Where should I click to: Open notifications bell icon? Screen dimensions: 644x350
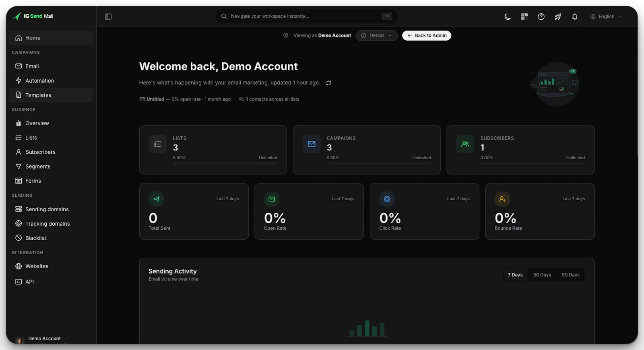coord(575,16)
